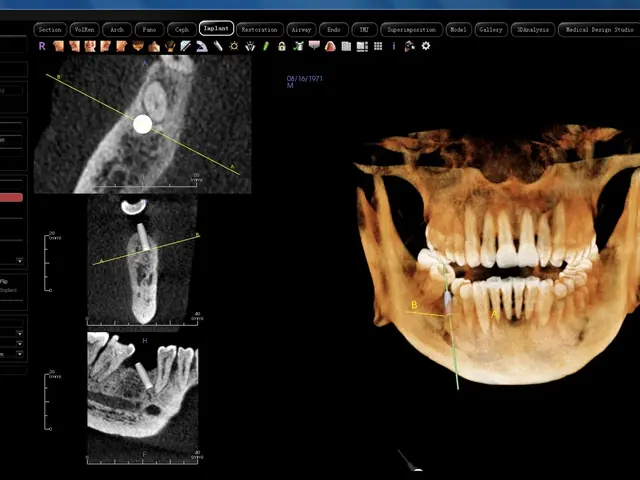Click the nine-square grid icon
Image resolution: width=640 pixels, height=480 pixels.
pos(378,46)
